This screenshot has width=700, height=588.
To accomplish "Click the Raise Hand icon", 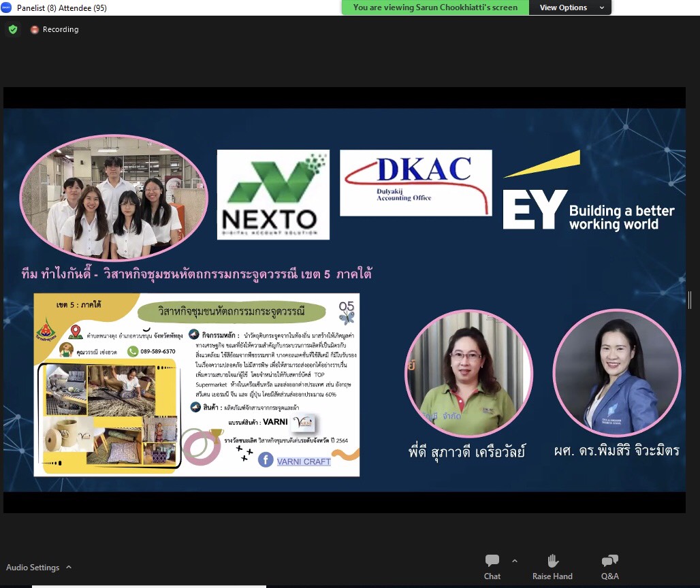I will [x=553, y=561].
